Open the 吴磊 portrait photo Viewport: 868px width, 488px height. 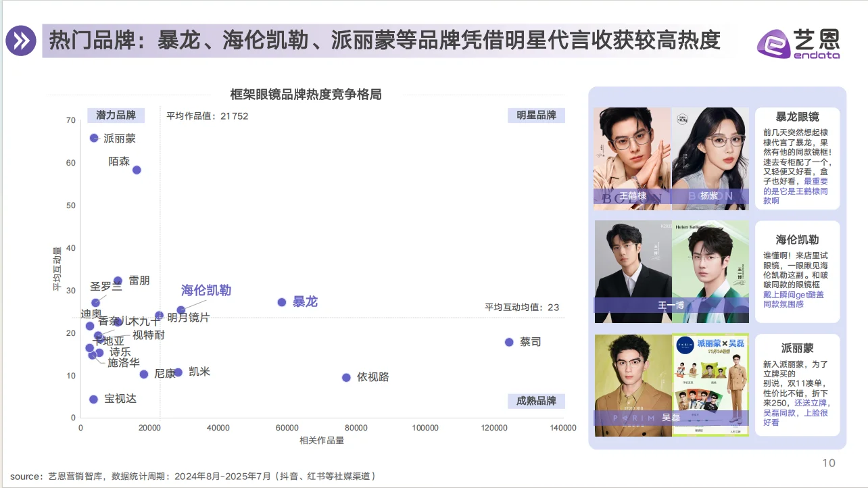coord(633,385)
